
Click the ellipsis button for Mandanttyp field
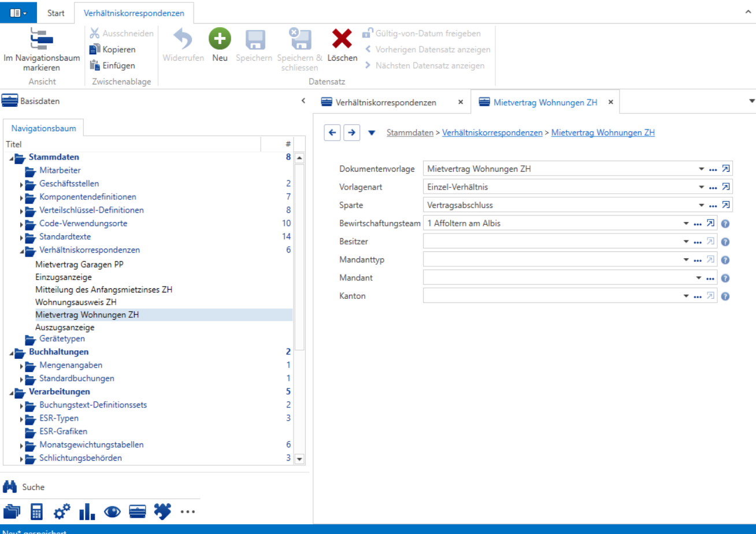pyautogui.click(x=697, y=260)
